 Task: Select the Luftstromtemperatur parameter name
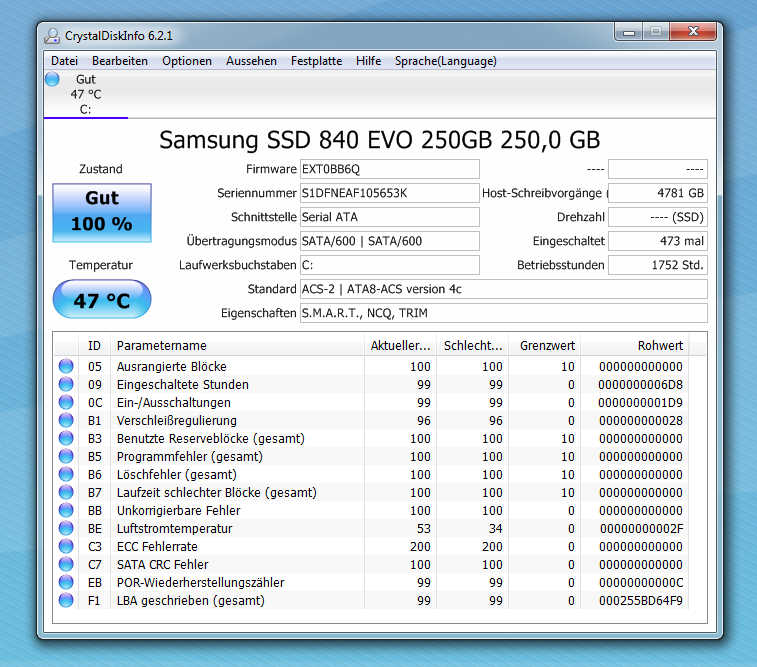[174, 529]
